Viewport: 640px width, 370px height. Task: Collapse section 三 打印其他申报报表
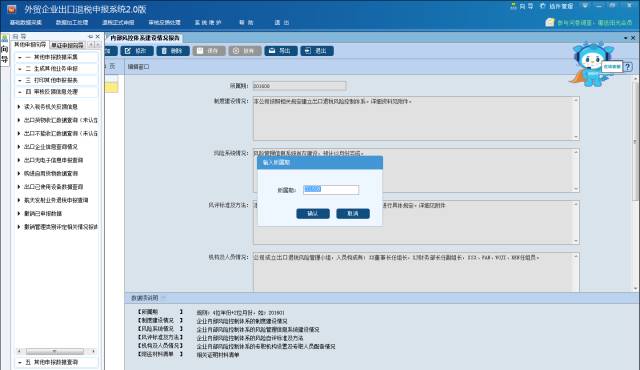tap(57, 80)
